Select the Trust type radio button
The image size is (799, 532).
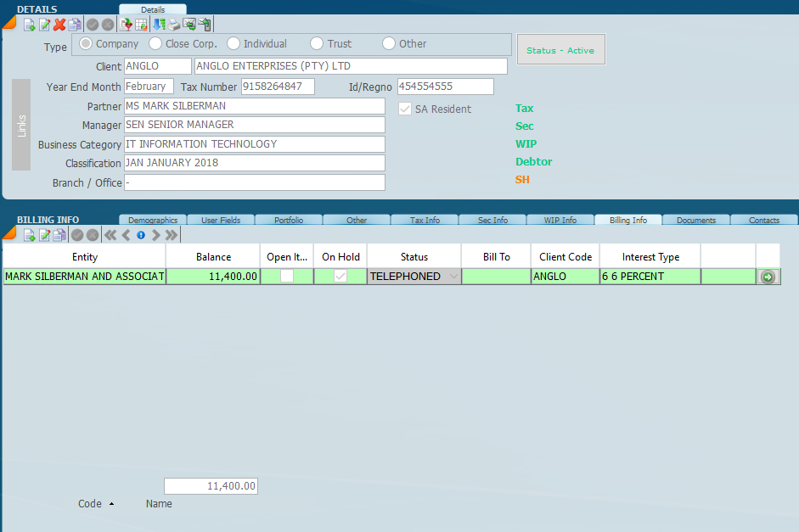317,44
